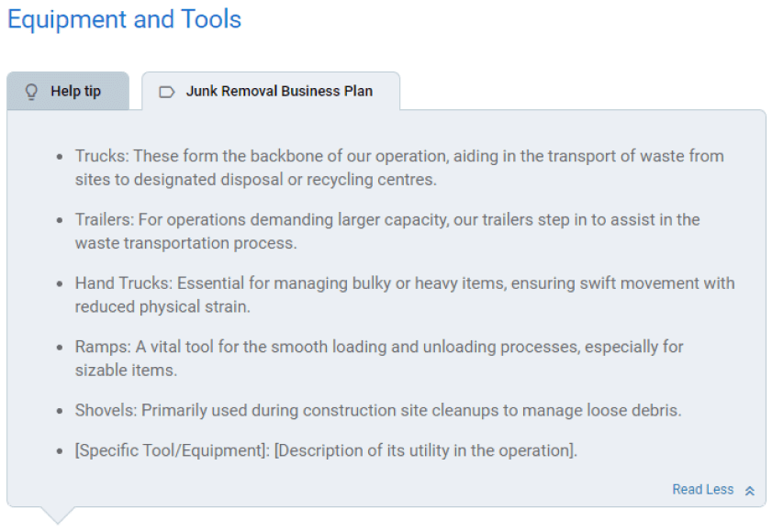
Task: Click the Shovels bullet text
Action: click(378, 410)
